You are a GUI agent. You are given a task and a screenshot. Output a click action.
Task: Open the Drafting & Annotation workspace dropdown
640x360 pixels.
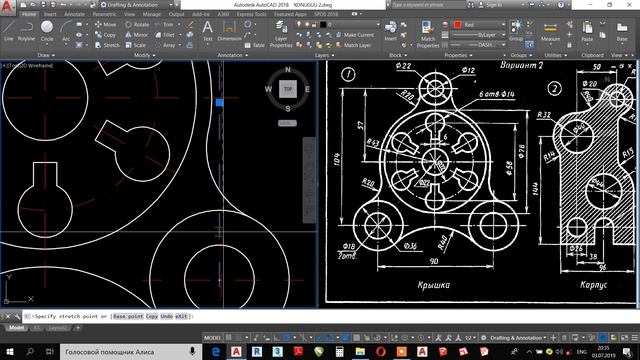click(x=136, y=5)
